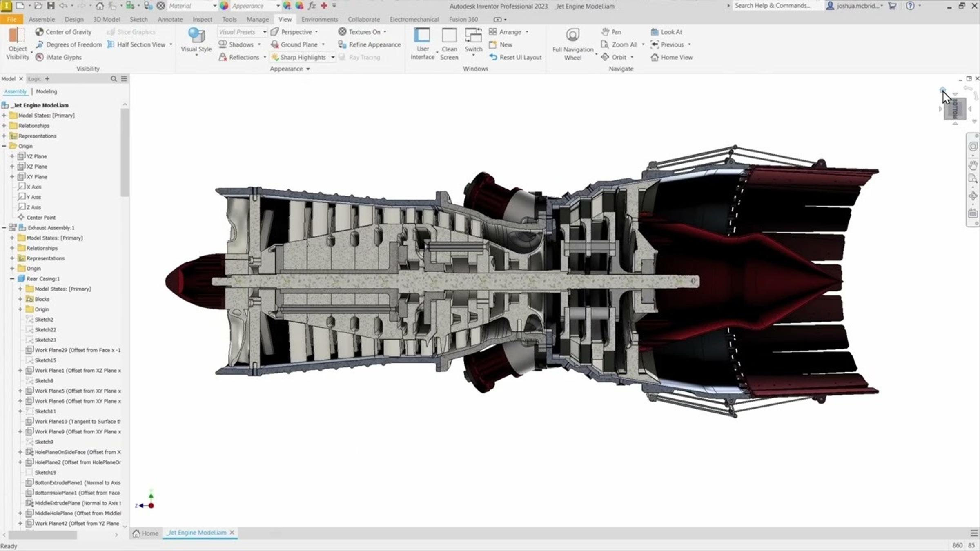Screen dimensions: 980x551
Task: Click Reset UI Layout
Action: pos(515,57)
